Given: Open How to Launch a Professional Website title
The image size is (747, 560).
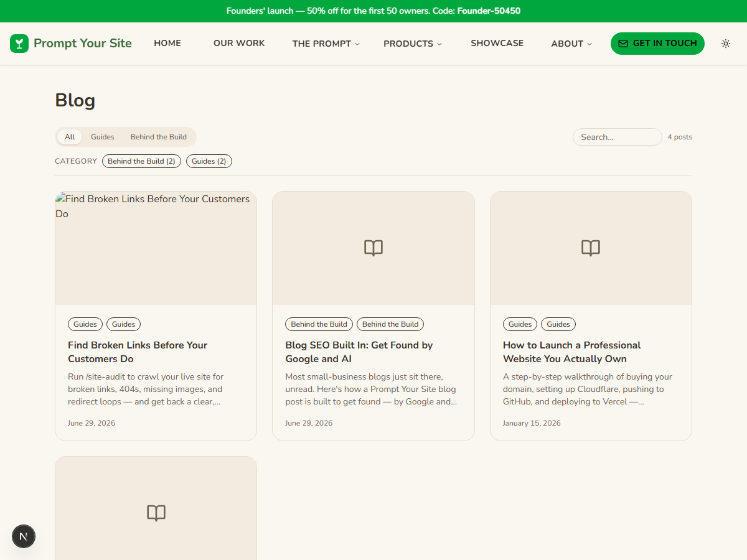Looking at the screenshot, I should pyautogui.click(x=571, y=352).
